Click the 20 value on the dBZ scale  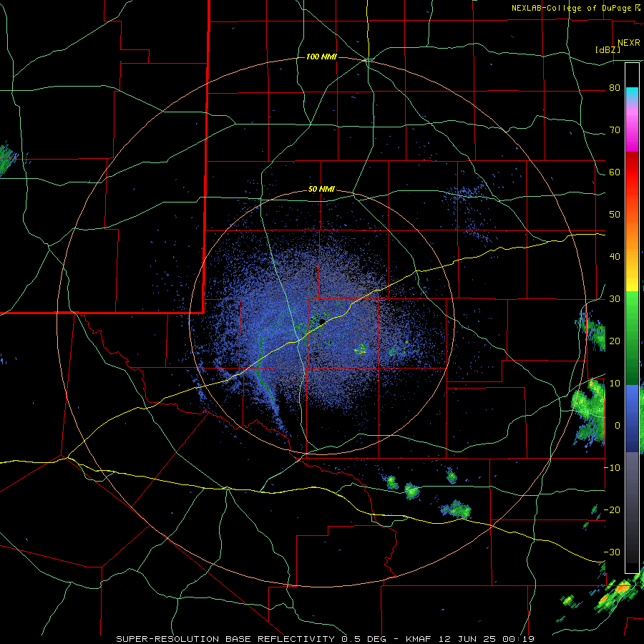[615, 341]
